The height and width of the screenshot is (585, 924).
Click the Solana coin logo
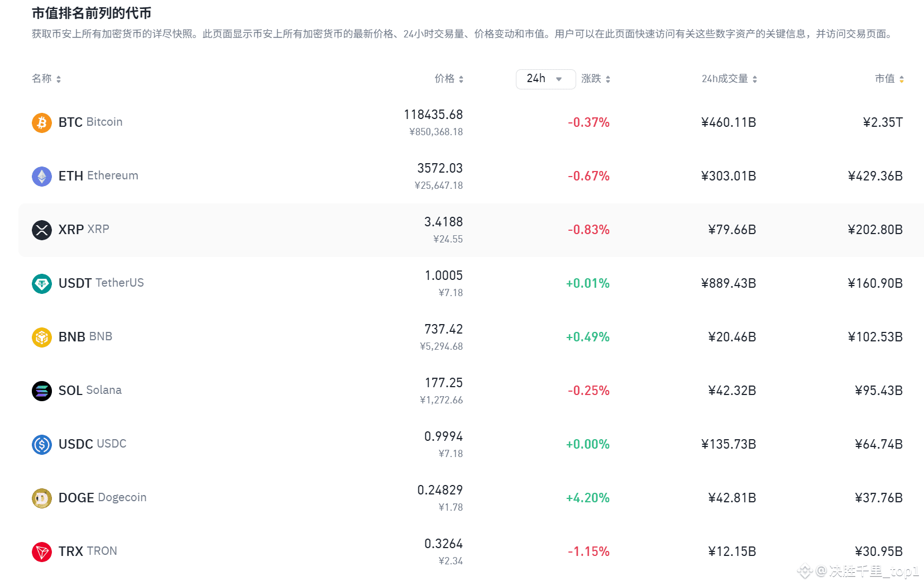pos(42,391)
